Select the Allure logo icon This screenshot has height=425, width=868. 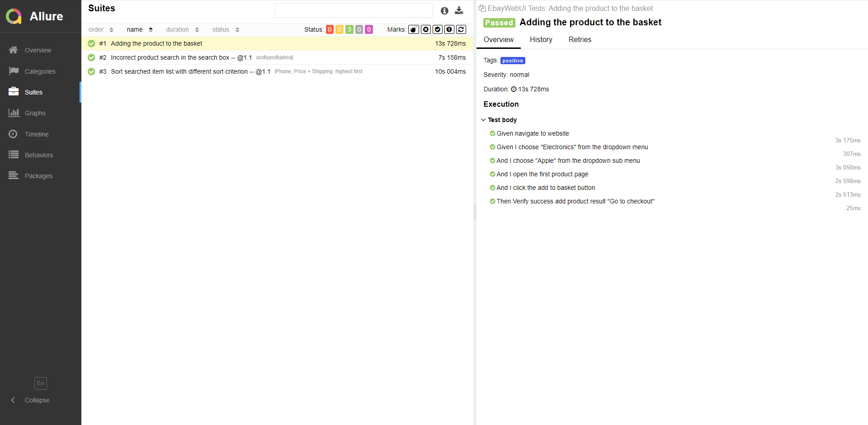pyautogui.click(x=13, y=16)
